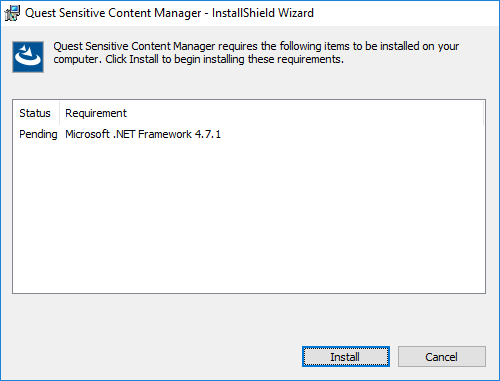This screenshot has height=381, width=500.
Task: Click the empty white area of the requirements list
Action: tap(249, 217)
